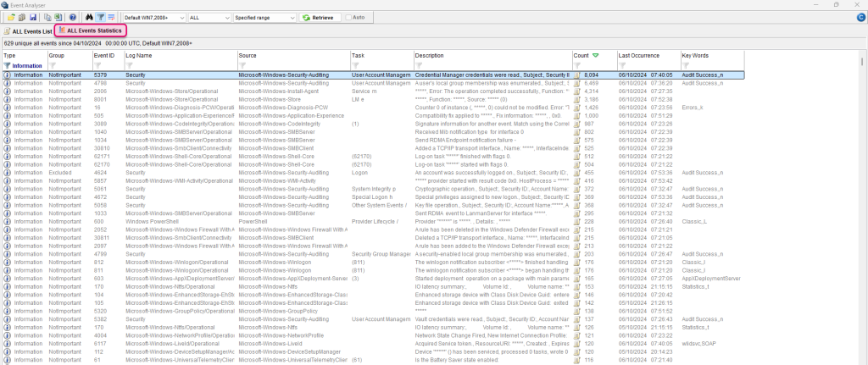Toggle the funnel filter toolbar icon
868x365 pixels.
(100, 18)
